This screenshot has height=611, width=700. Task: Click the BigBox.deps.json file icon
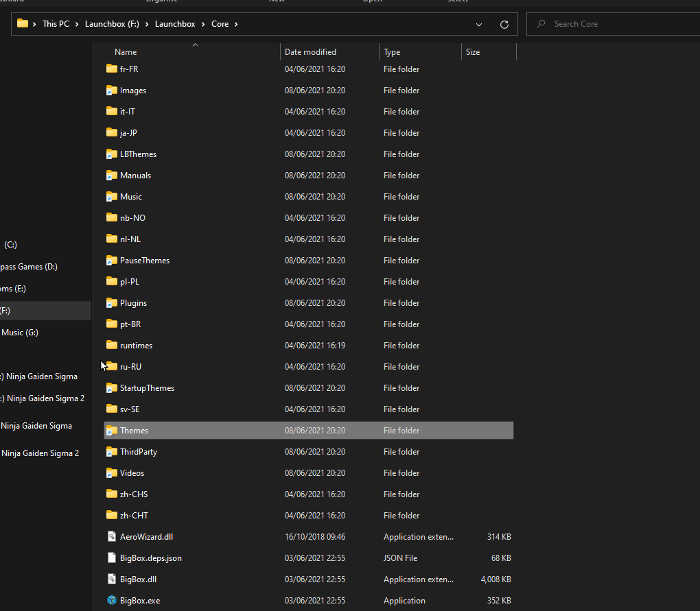click(x=112, y=558)
